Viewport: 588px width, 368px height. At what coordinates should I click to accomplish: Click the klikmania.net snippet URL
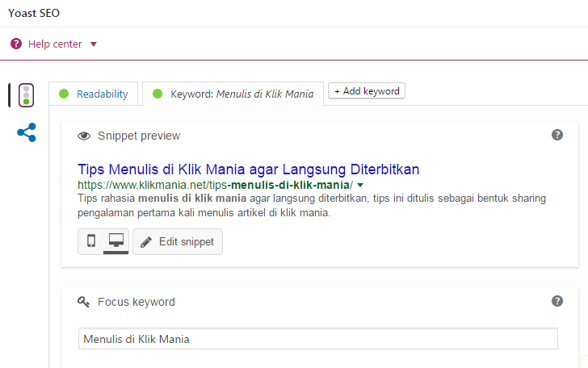pyautogui.click(x=215, y=185)
